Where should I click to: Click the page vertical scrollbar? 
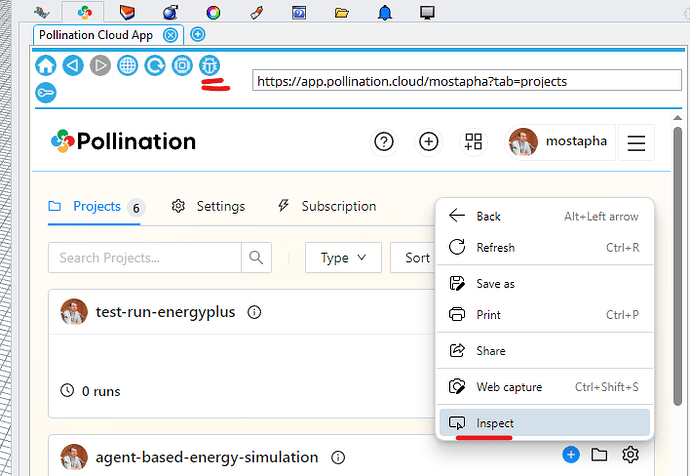[677, 266]
